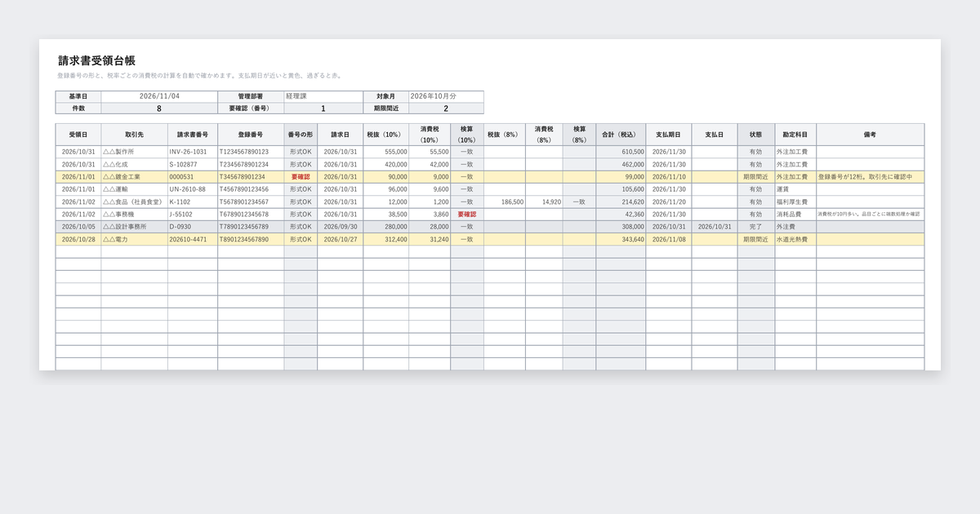Screen dimensions: 980x514
Task: Click invoice number INV-26-1031
Action: [193, 152]
